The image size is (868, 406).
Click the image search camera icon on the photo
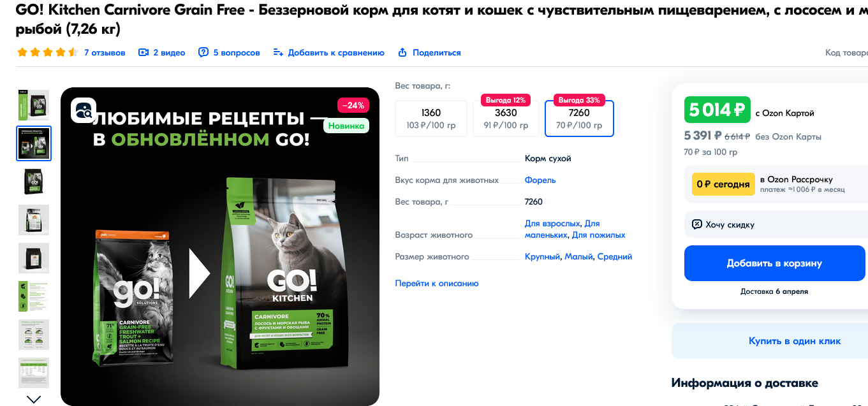pos(84,110)
